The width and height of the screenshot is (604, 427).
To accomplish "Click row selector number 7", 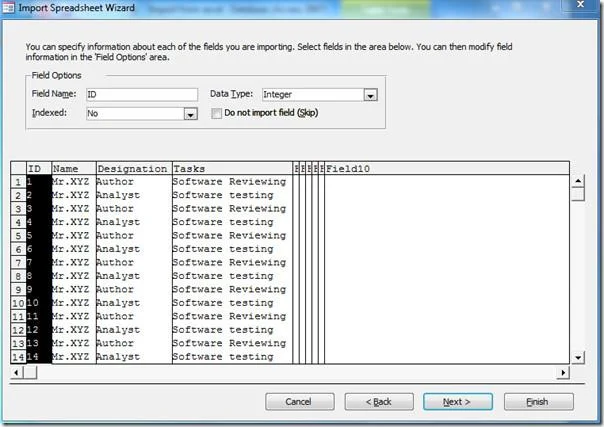I will pyautogui.click(x=18, y=263).
